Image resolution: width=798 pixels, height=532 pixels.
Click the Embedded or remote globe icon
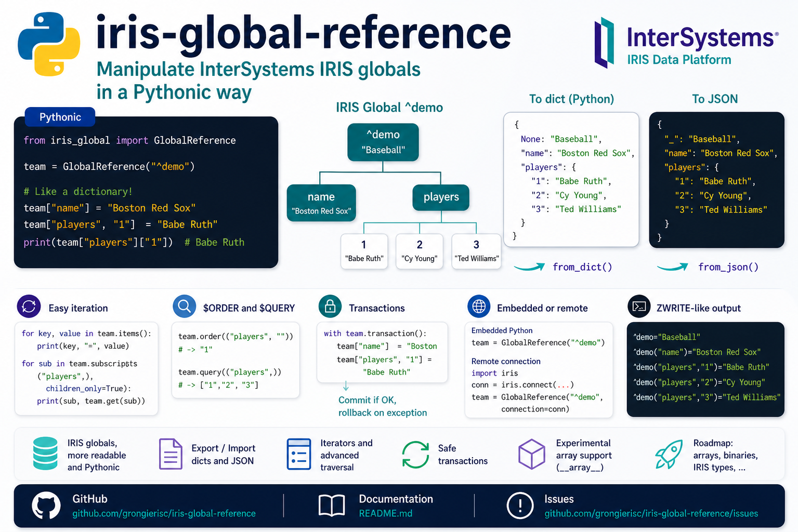479,307
